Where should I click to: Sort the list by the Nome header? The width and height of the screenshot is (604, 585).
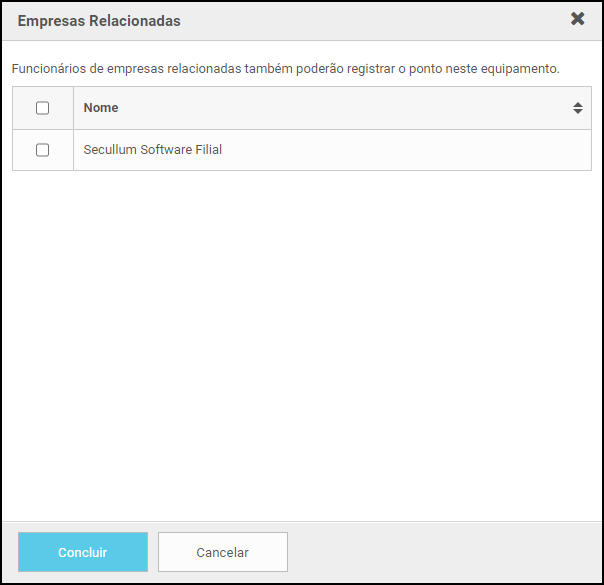[x=101, y=108]
